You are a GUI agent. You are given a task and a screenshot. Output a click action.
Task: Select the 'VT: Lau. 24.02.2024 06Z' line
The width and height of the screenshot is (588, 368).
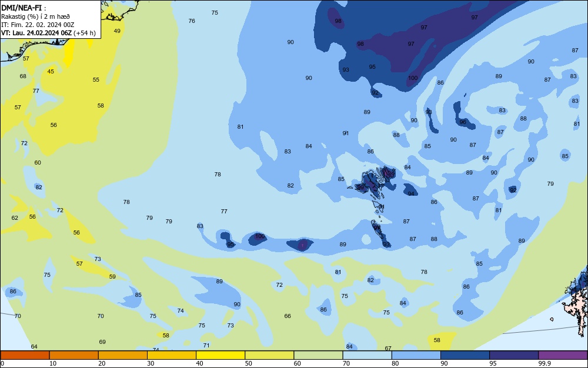(36, 33)
